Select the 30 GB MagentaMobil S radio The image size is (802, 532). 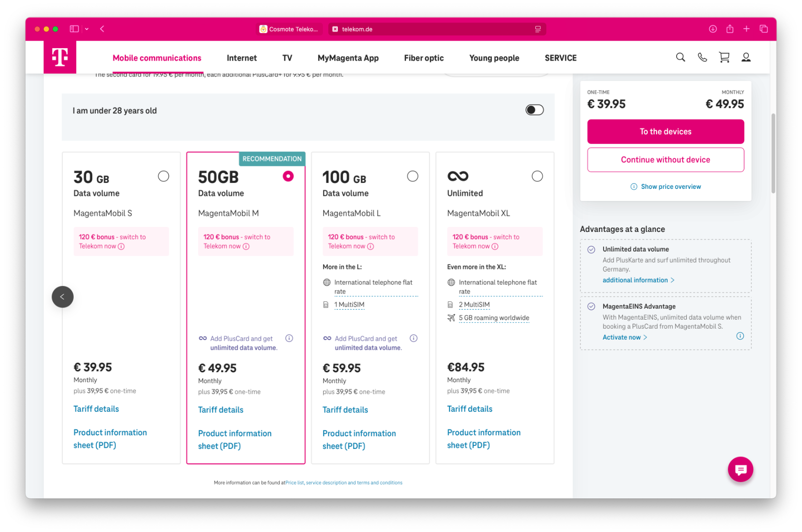click(x=163, y=176)
